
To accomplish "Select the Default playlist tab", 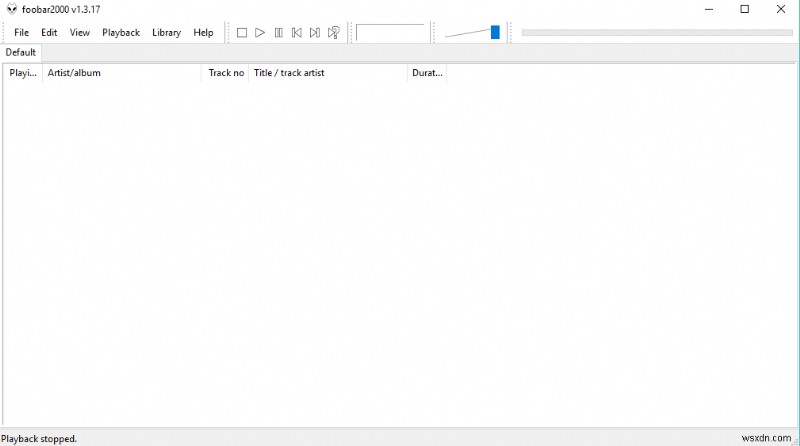I will pos(21,53).
